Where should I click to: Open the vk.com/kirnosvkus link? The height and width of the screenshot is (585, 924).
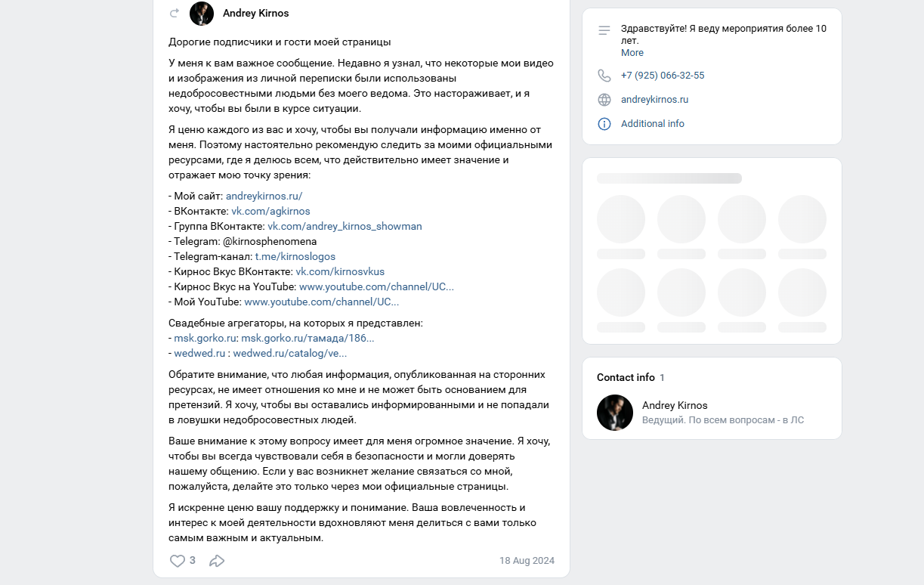pyautogui.click(x=340, y=271)
